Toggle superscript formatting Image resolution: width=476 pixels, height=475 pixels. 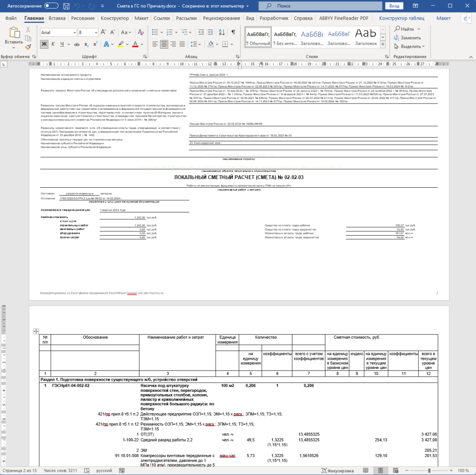pos(95,44)
